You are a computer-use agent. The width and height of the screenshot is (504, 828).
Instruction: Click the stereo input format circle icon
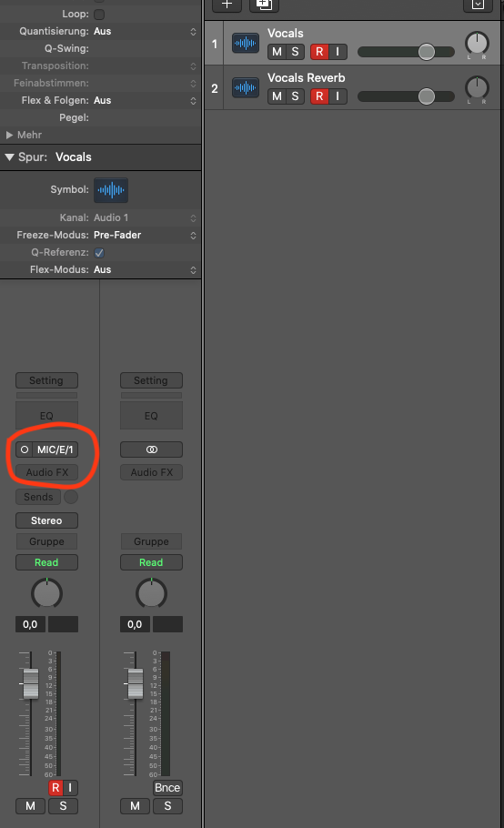tap(25, 449)
